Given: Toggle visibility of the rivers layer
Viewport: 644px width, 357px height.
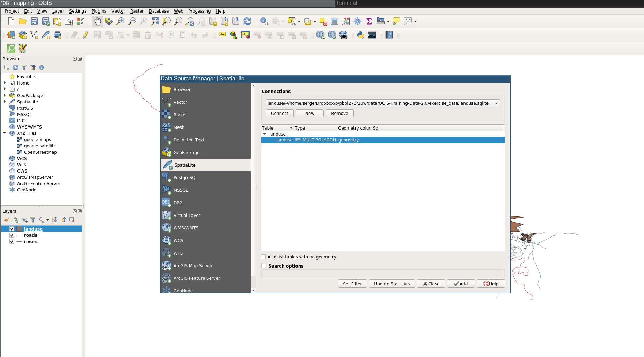Looking at the screenshot, I should click(12, 241).
